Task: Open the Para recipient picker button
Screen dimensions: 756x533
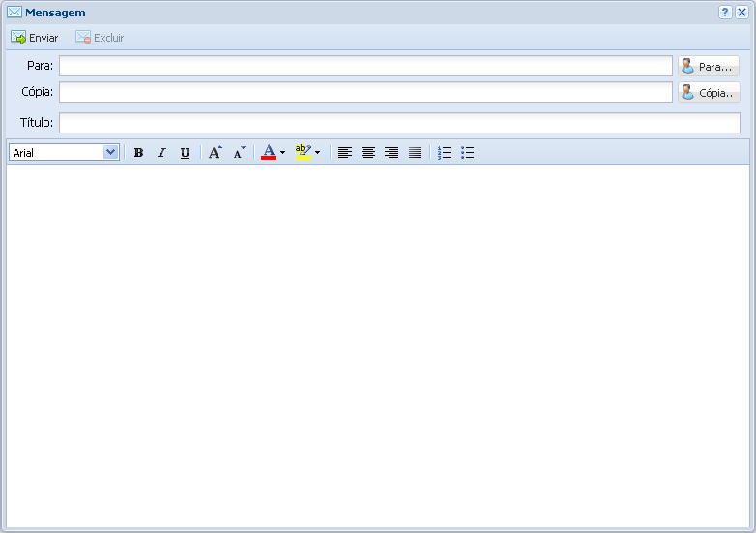Action: tap(709, 67)
